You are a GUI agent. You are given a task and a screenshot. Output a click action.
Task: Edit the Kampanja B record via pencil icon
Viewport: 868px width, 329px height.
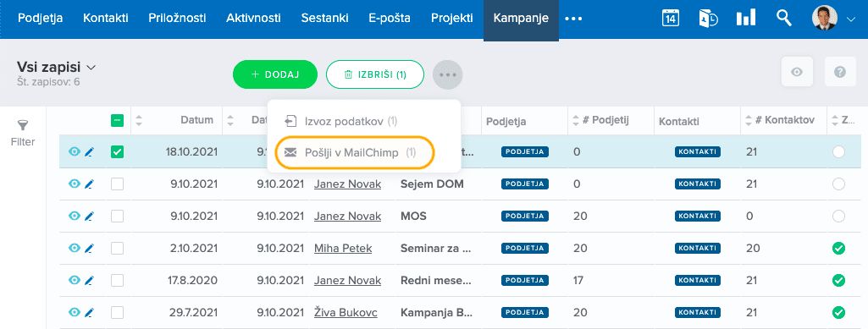point(89,313)
